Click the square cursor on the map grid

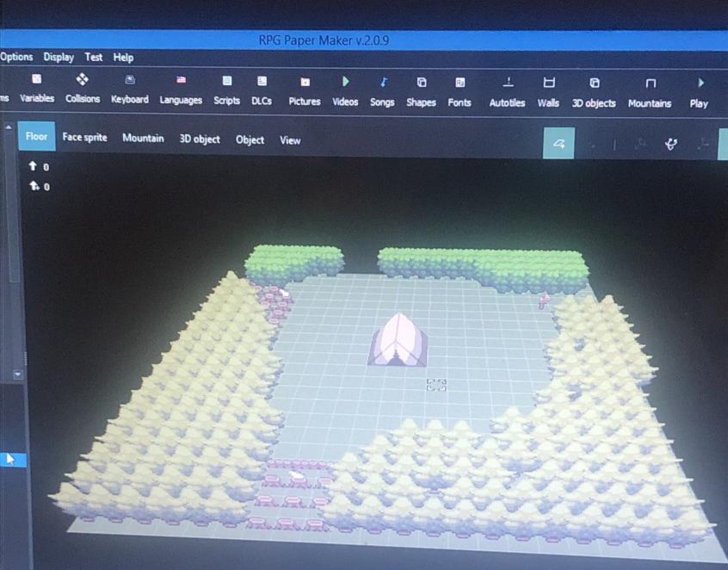click(x=436, y=385)
